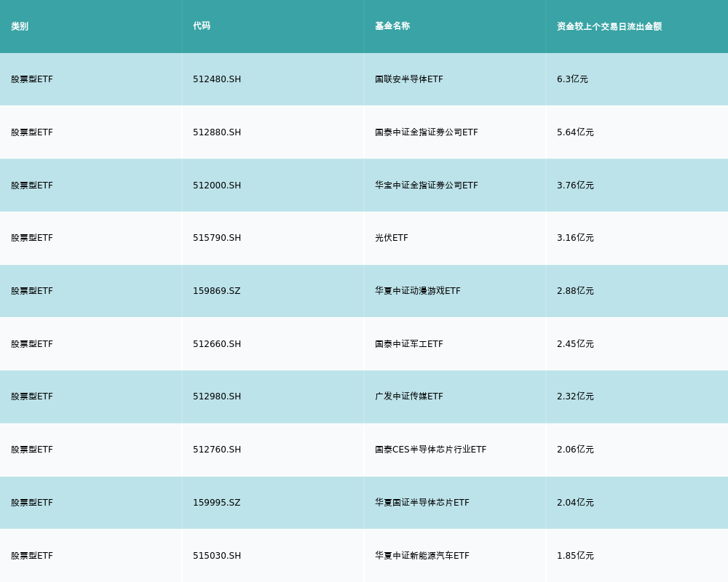Click the 资金较上个交易日流出金额 column header
Image resolution: width=728 pixels, height=582 pixels.
click(609, 26)
